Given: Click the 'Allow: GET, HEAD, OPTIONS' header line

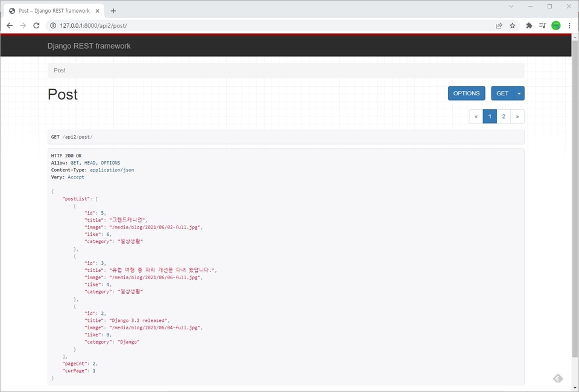Looking at the screenshot, I should [85, 163].
